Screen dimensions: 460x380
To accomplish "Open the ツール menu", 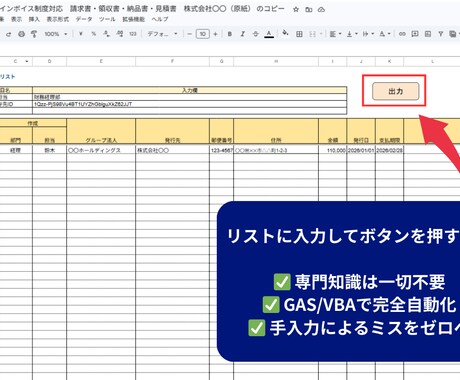I will (x=107, y=19).
